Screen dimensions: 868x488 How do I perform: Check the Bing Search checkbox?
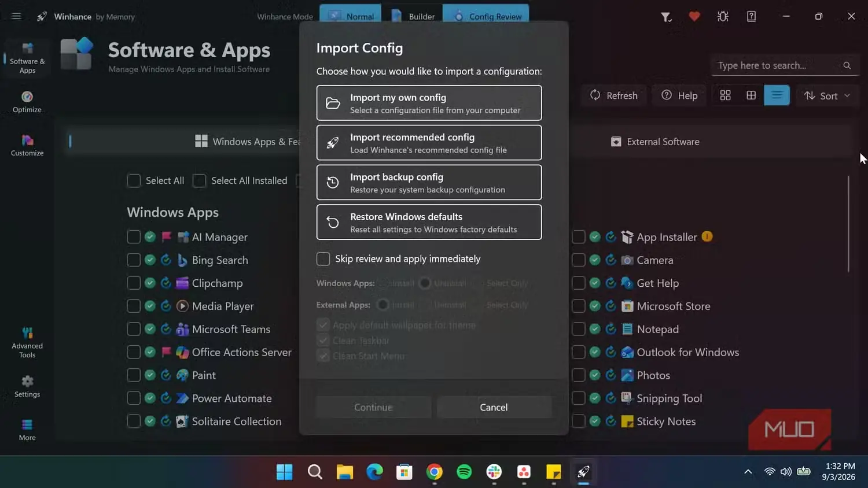click(x=134, y=260)
